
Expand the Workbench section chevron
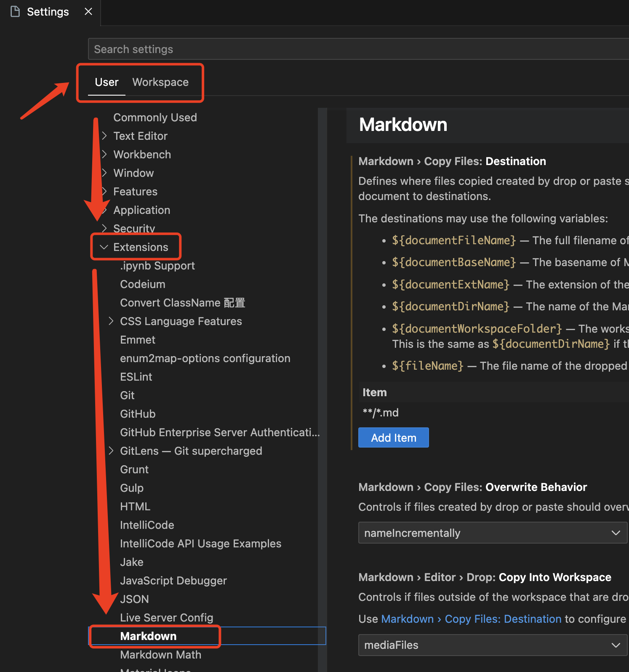[x=104, y=154]
